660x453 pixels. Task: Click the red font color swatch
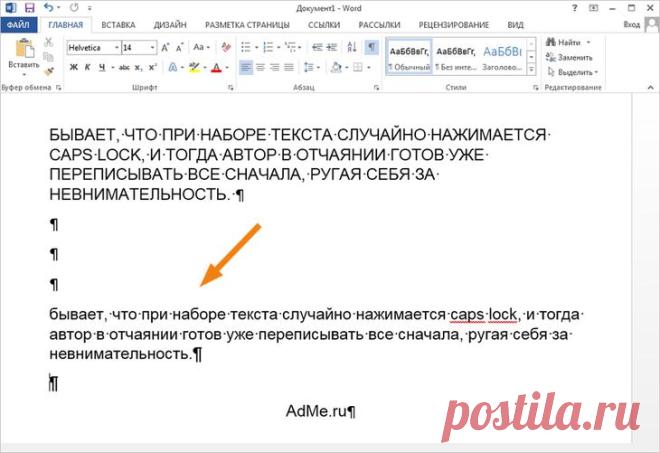(x=216, y=67)
